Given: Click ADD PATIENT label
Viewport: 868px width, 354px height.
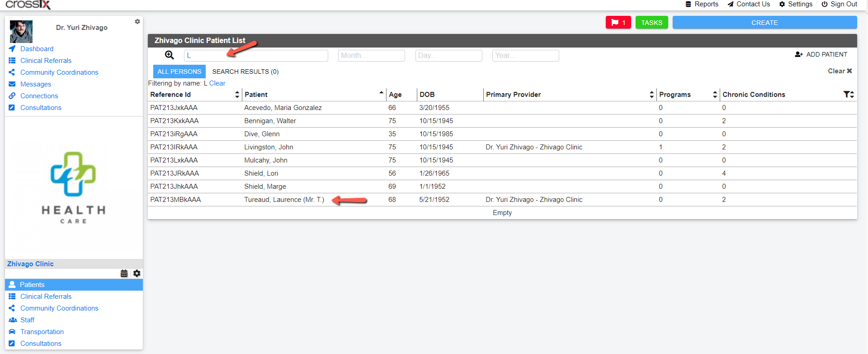Looking at the screenshot, I should 826,54.
